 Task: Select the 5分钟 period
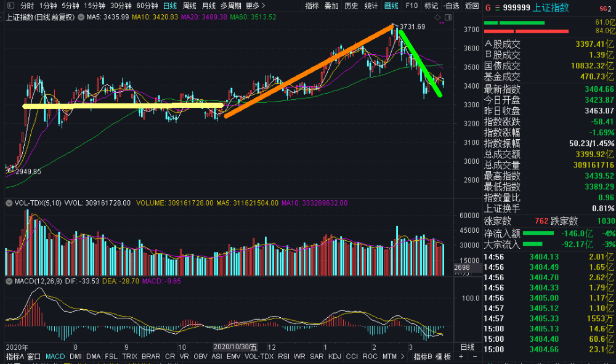[x=70, y=6]
